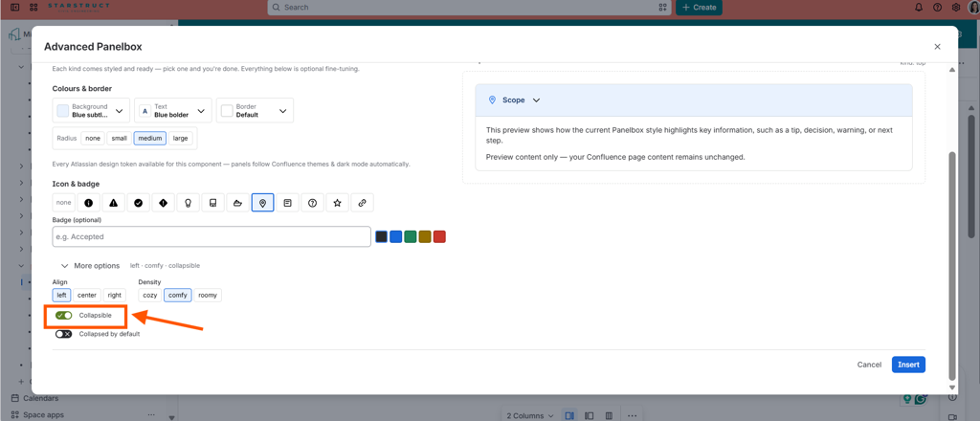Select the location pin icon
This screenshot has width=980, height=421.
tap(262, 203)
